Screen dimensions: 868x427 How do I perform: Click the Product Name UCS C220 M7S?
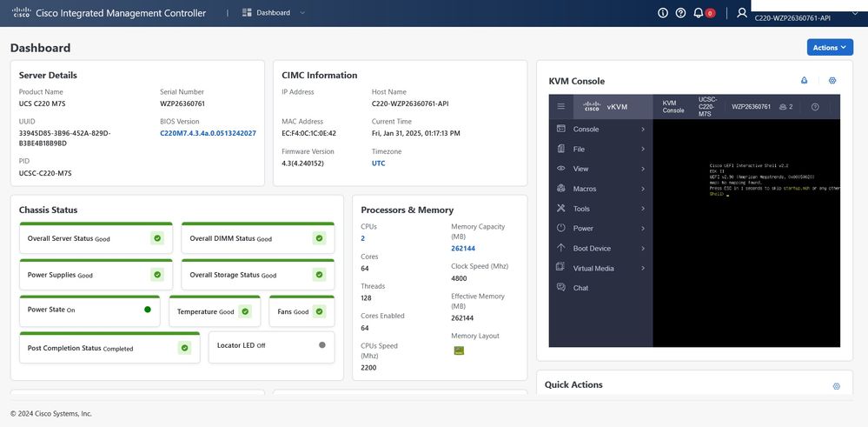(x=42, y=103)
